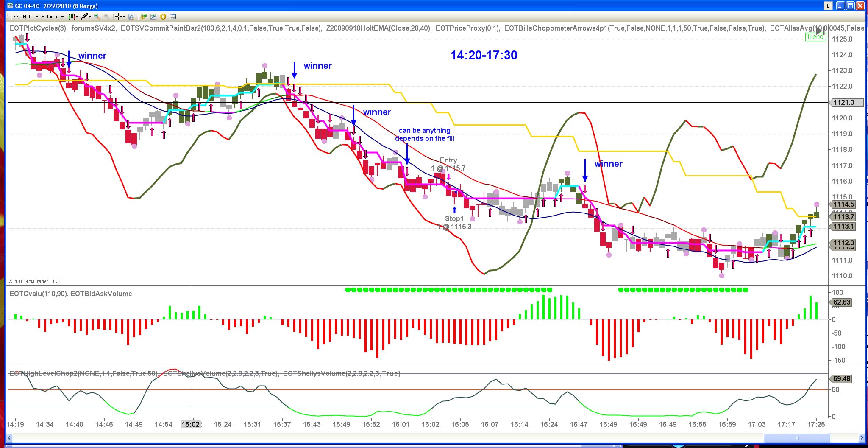Image resolution: width=868 pixels, height=448 pixels.
Task: Click the Entry 1 @ 1115.7 label
Action: 448,164
